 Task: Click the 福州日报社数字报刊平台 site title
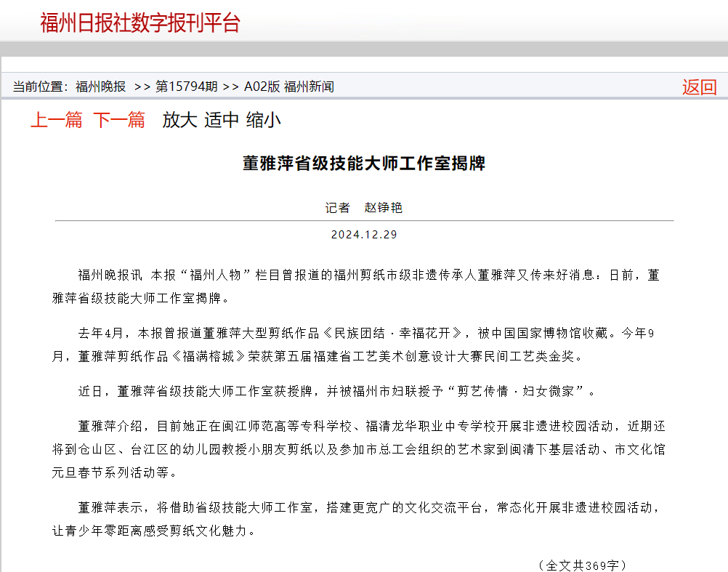coord(139,23)
